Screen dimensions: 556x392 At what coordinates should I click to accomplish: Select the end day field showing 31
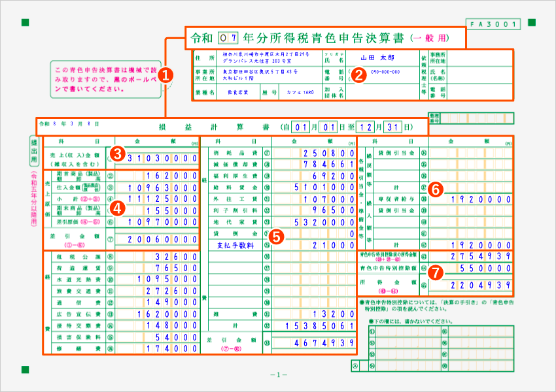(392, 126)
